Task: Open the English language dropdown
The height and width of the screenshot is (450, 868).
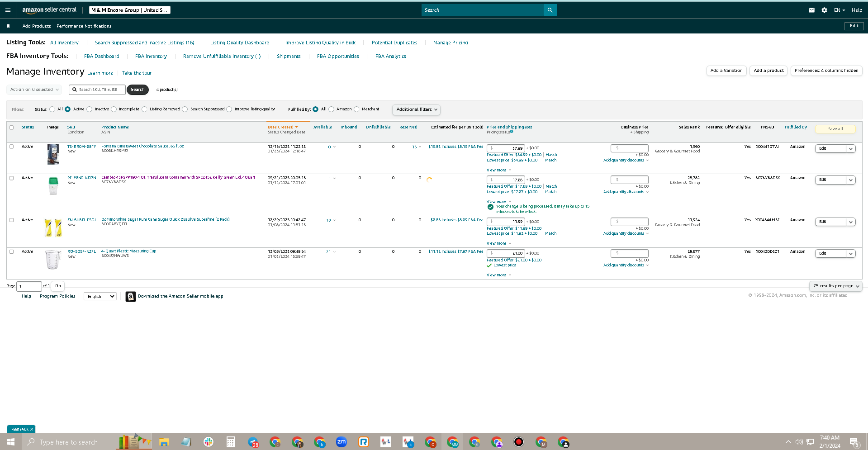Action: coord(100,296)
